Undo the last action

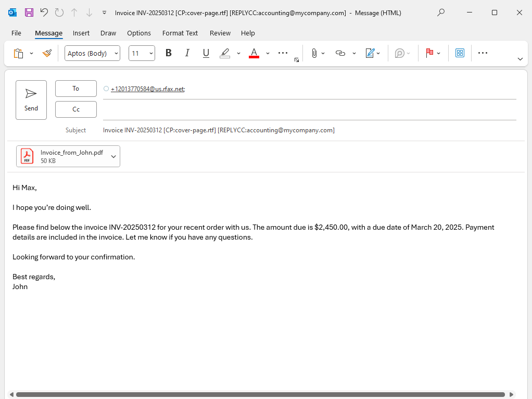(x=44, y=13)
